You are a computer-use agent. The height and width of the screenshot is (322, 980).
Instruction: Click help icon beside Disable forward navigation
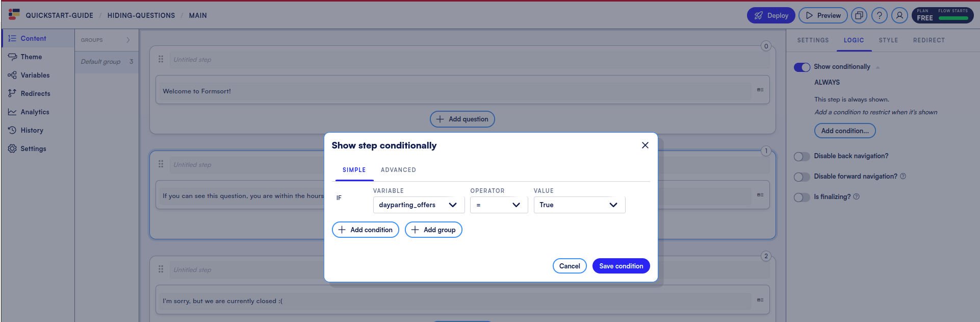[x=902, y=176]
